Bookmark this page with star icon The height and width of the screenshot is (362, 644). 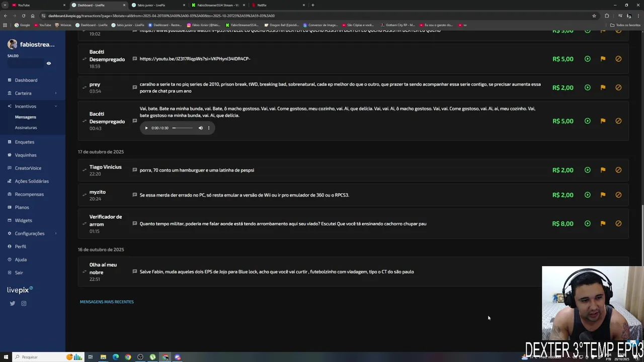pos(594,16)
